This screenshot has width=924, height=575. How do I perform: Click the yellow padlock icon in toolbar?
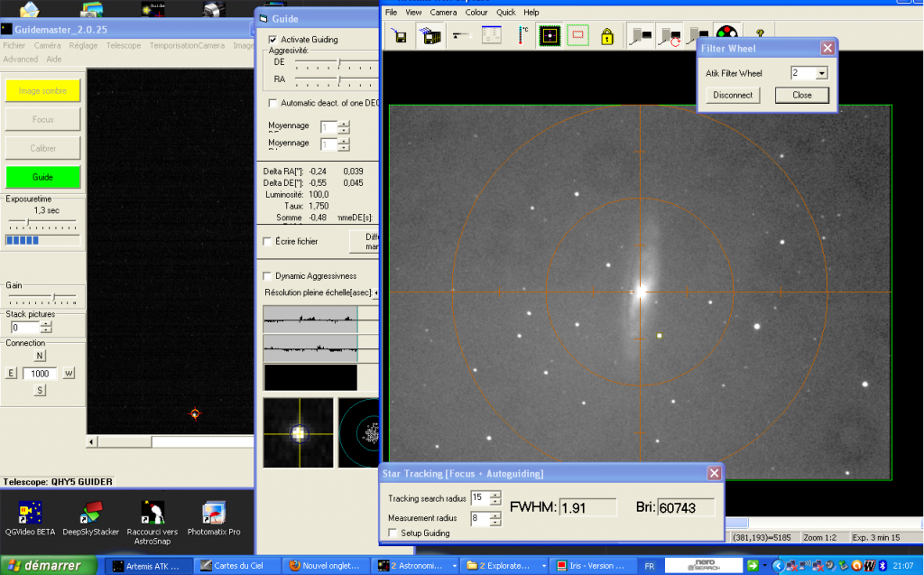click(607, 37)
